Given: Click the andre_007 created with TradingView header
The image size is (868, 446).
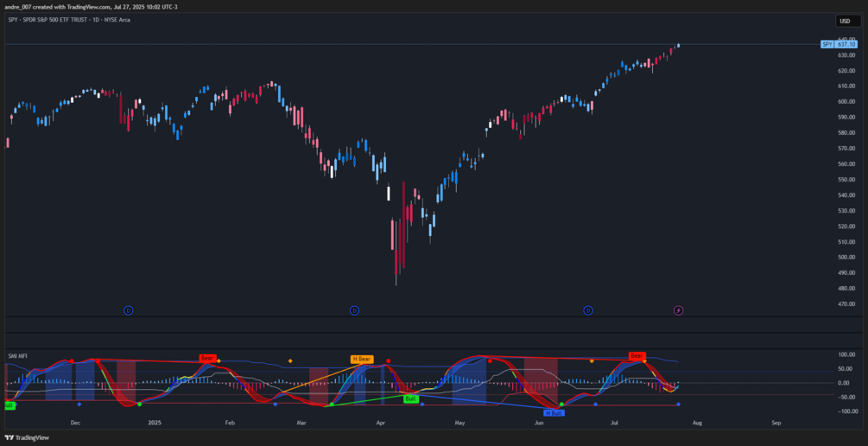Looking at the screenshot, I should [93, 6].
